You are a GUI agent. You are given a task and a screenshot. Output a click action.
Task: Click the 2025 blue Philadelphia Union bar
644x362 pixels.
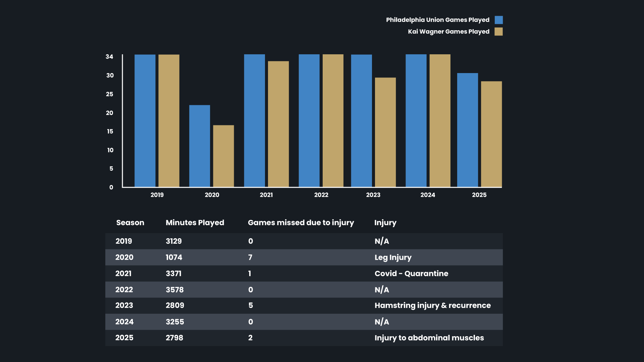tap(467, 130)
